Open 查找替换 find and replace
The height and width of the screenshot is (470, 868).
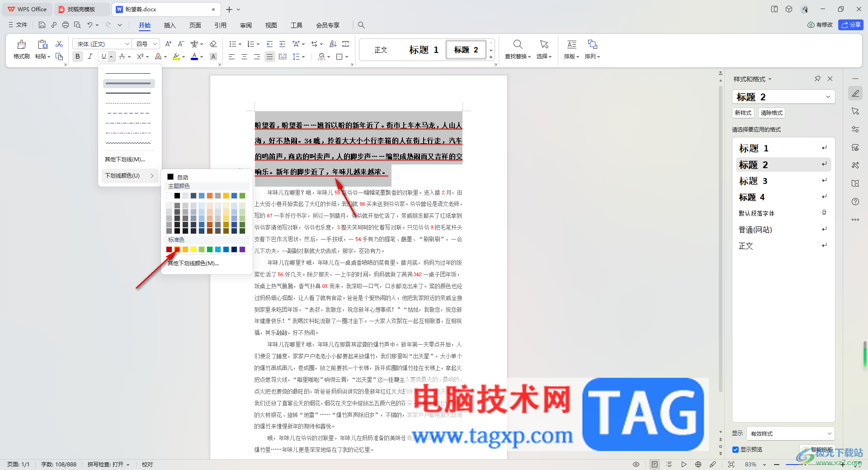(x=518, y=49)
